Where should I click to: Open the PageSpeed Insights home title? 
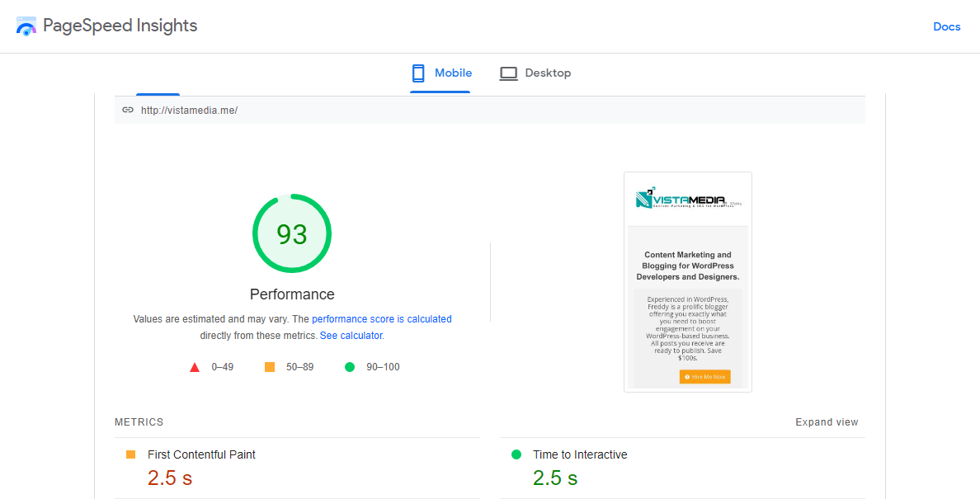[120, 26]
